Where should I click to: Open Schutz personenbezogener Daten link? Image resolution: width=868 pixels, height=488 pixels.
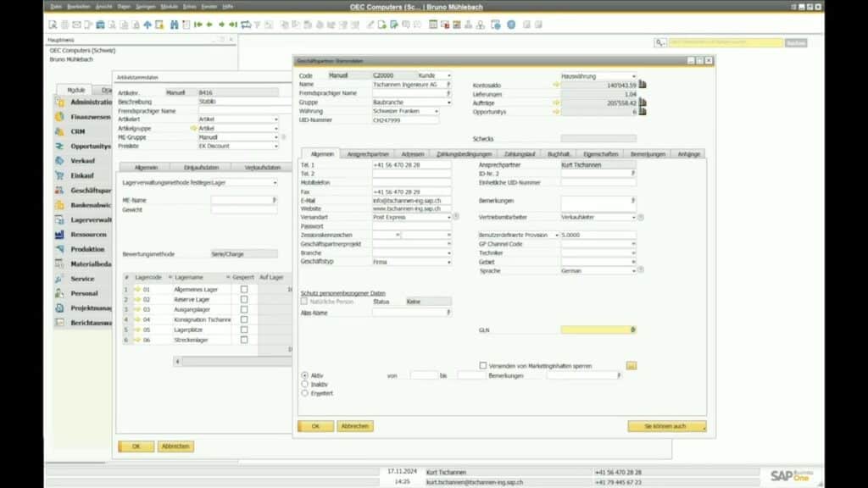[342, 293]
